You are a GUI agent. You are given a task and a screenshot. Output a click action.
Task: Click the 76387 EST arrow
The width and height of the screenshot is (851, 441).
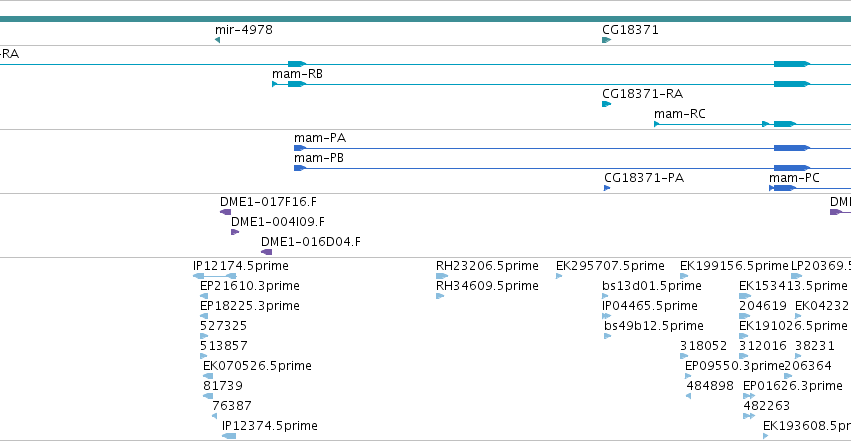tap(214, 416)
